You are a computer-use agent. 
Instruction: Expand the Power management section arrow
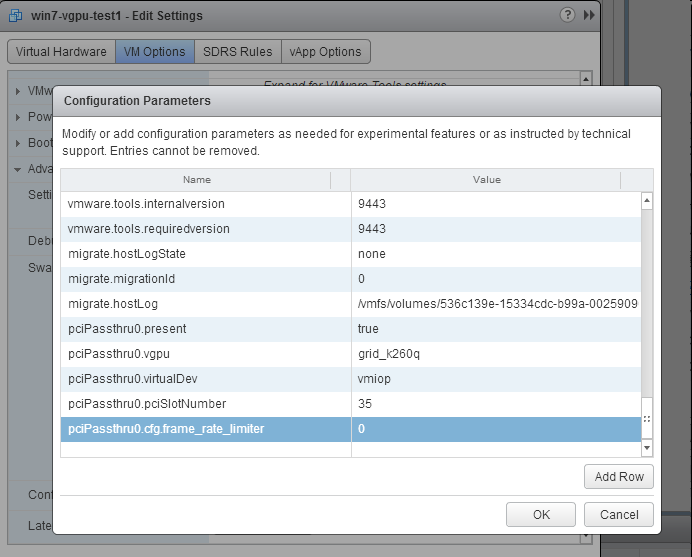[18, 117]
